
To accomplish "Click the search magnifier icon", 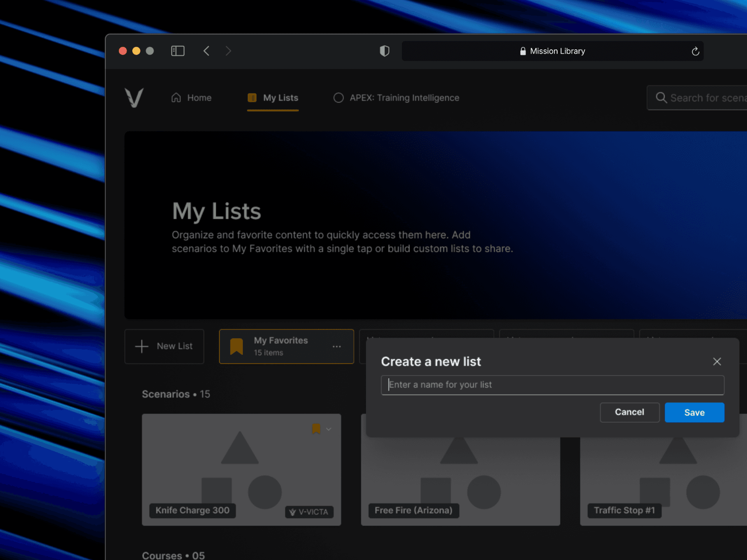I will pos(661,98).
